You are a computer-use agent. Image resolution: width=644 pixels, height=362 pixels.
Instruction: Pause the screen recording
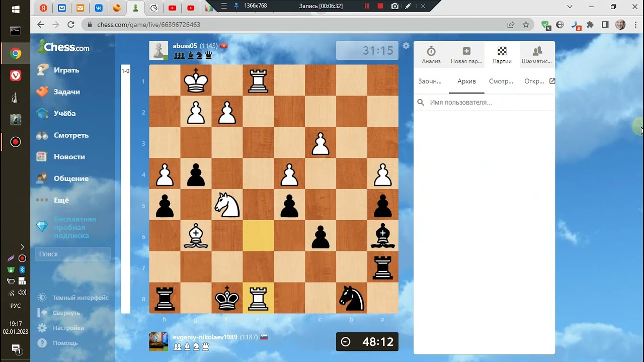(x=367, y=6)
